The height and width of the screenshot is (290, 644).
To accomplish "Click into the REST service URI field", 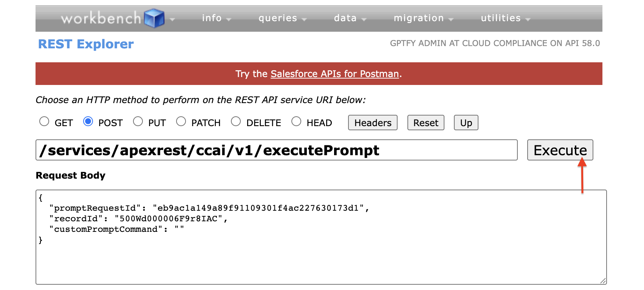I will pos(276,150).
